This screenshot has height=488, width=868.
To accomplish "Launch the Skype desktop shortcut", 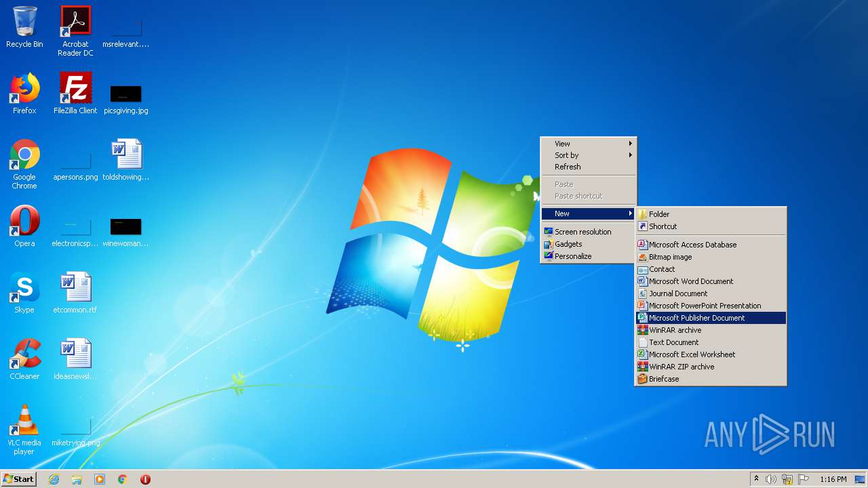I will [24, 293].
